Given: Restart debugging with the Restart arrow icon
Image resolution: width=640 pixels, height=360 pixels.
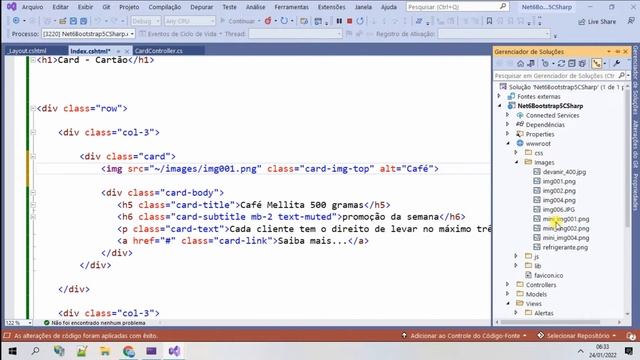Looking at the screenshot, I should pos(360,21).
